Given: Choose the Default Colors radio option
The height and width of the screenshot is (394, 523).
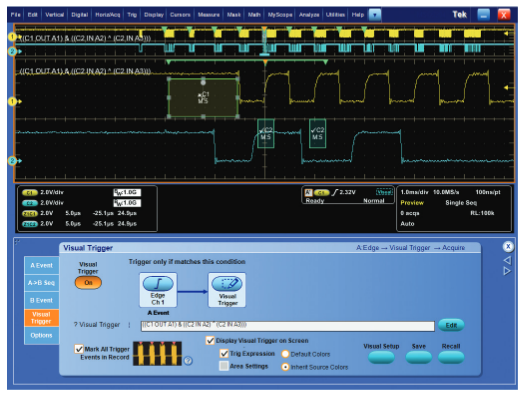Looking at the screenshot, I should [x=285, y=354].
